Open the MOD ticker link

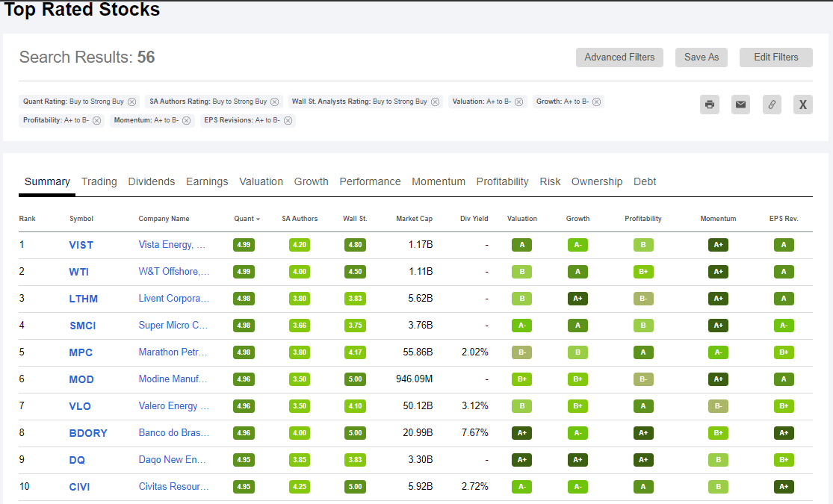click(81, 380)
